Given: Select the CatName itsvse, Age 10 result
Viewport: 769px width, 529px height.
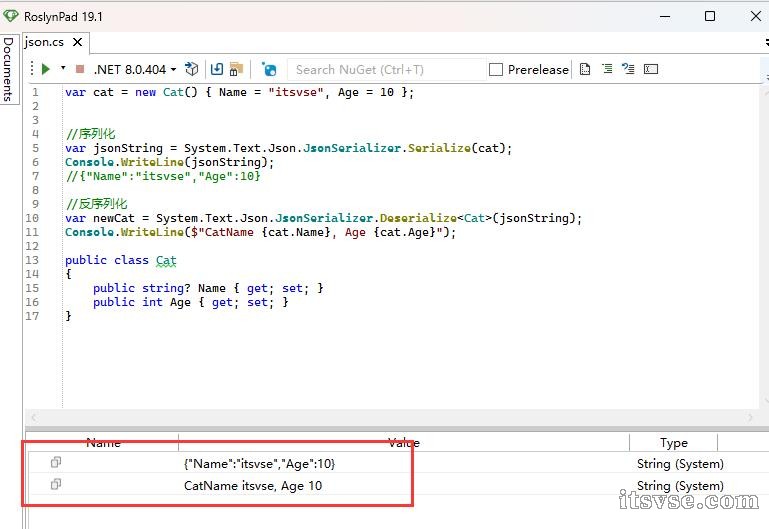Looking at the screenshot, I should (253, 486).
